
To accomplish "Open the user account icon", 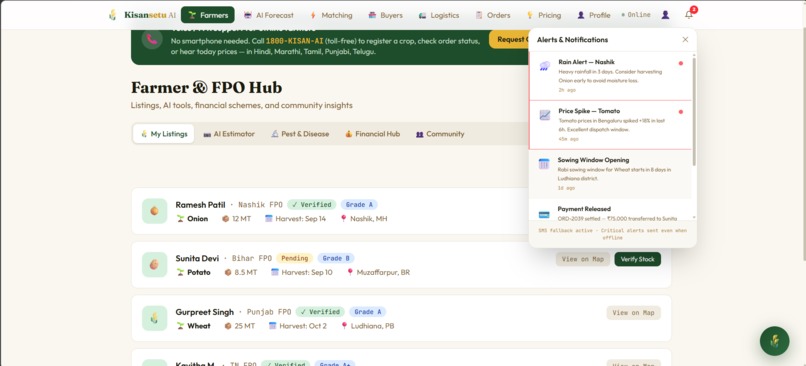I will [x=665, y=15].
